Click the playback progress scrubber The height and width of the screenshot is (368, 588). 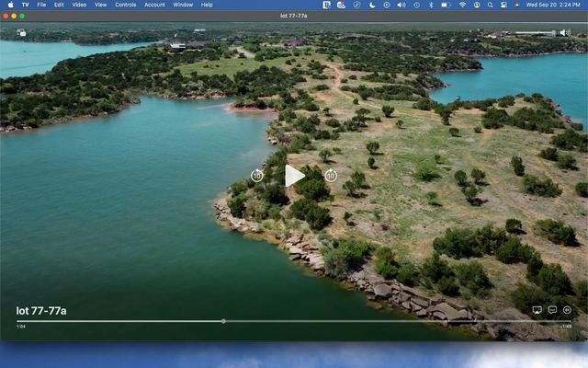click(223, 321)
